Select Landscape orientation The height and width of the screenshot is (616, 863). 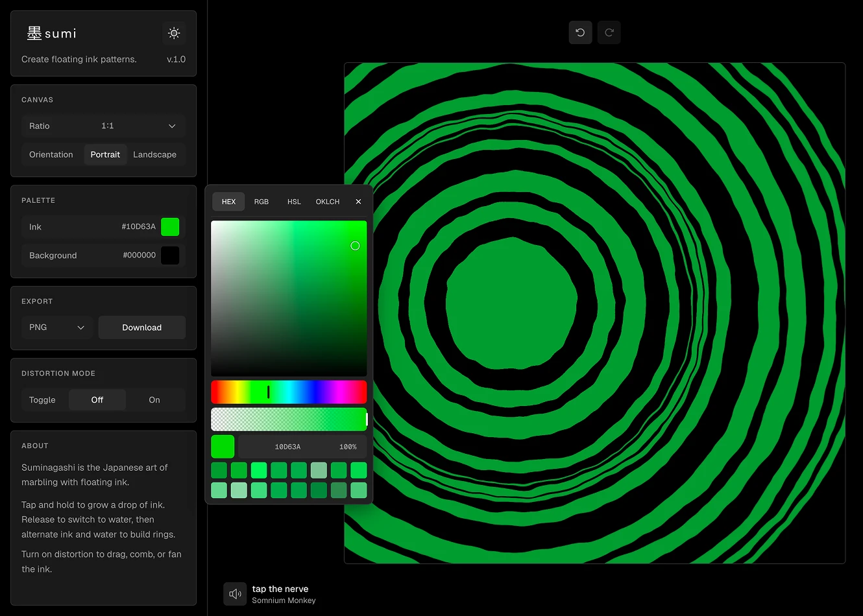pyautogui.click(x=154, y=154)
